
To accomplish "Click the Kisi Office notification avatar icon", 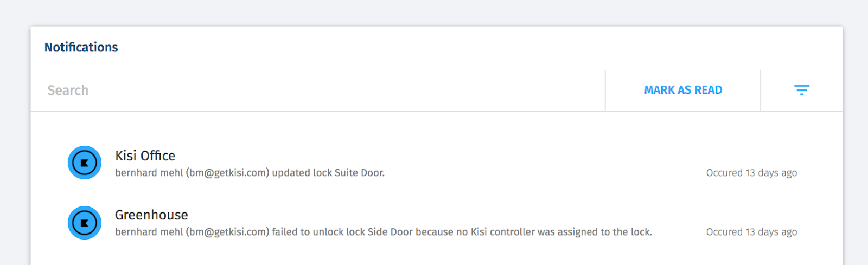I will click(85, 163).
